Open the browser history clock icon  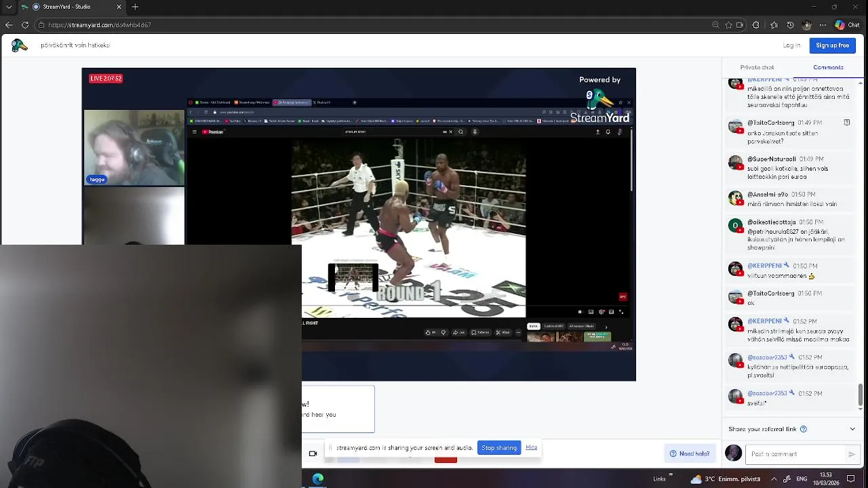(790, 25)
